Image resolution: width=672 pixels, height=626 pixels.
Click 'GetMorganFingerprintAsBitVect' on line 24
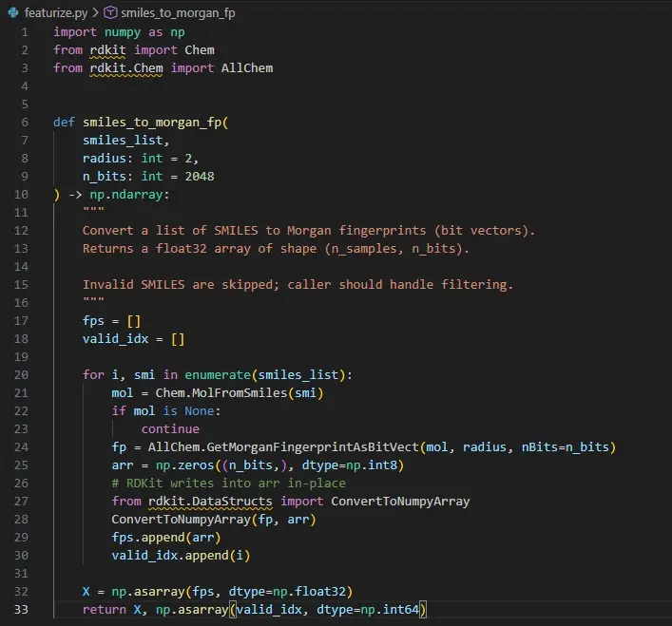tap(313, 447)
